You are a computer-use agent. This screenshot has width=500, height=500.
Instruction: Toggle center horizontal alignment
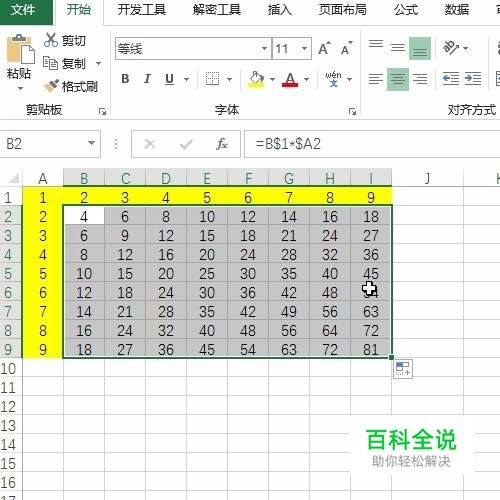tap(398, 79)
